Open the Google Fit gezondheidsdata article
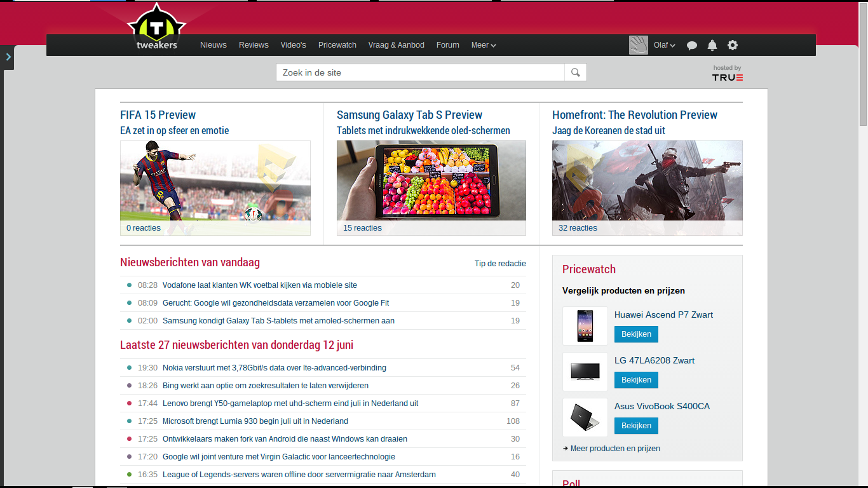Image resolution: width=868 pixels, height=488 pixels. (x=276, y=303)
